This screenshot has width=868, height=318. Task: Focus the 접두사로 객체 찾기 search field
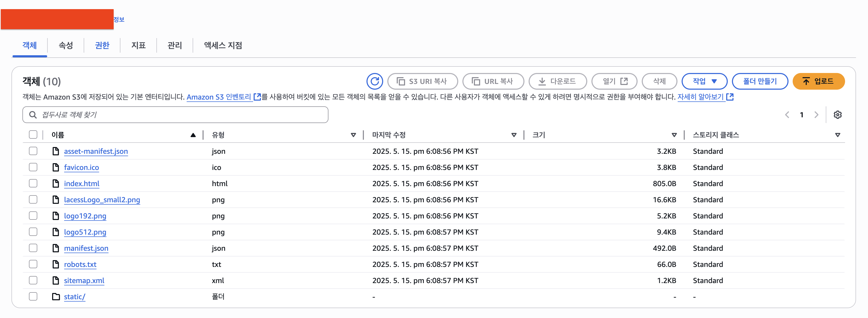(182, 115)
